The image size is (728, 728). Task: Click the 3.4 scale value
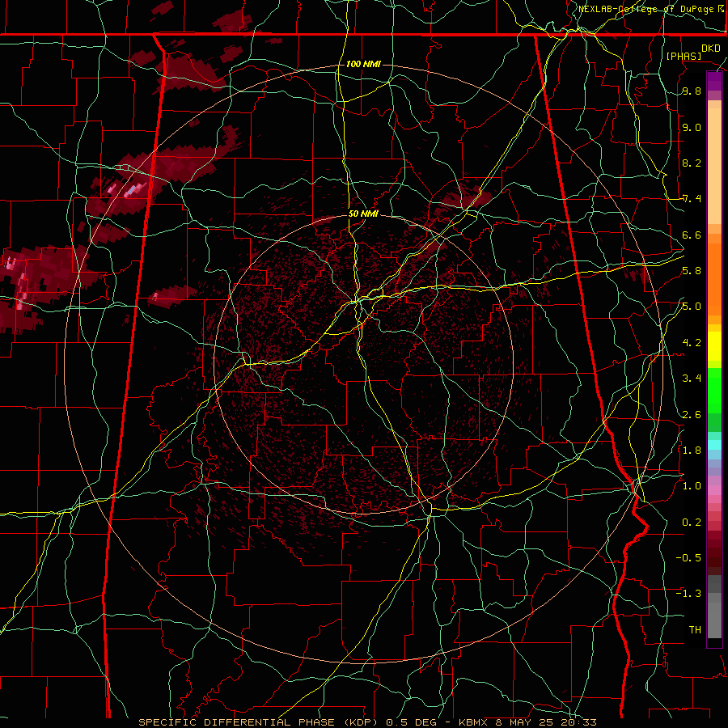pos(692,379)
